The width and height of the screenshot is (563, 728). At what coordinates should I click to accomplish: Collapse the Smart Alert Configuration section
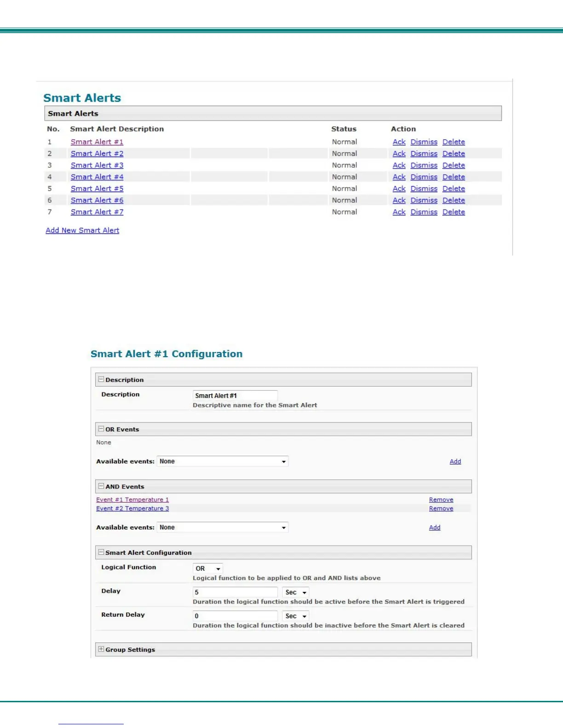pos(101,552)
